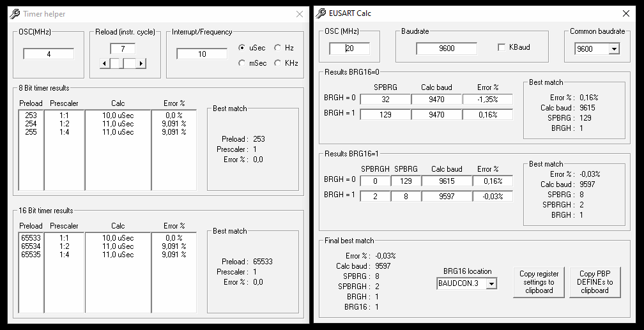
Task: Click 0,0 % error in 8 Bit list
Action: pyautogui.click(x=174, y=116)
